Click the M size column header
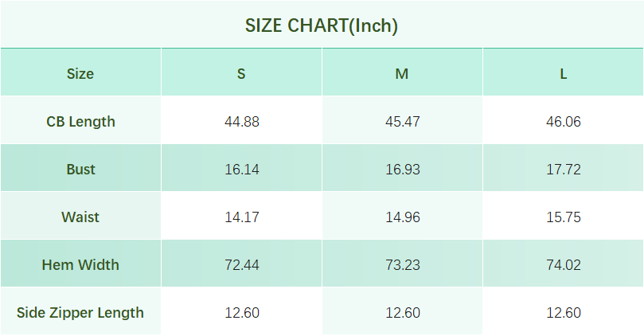The width and height of the screenshot is (644, 336). tap(402, 74)
